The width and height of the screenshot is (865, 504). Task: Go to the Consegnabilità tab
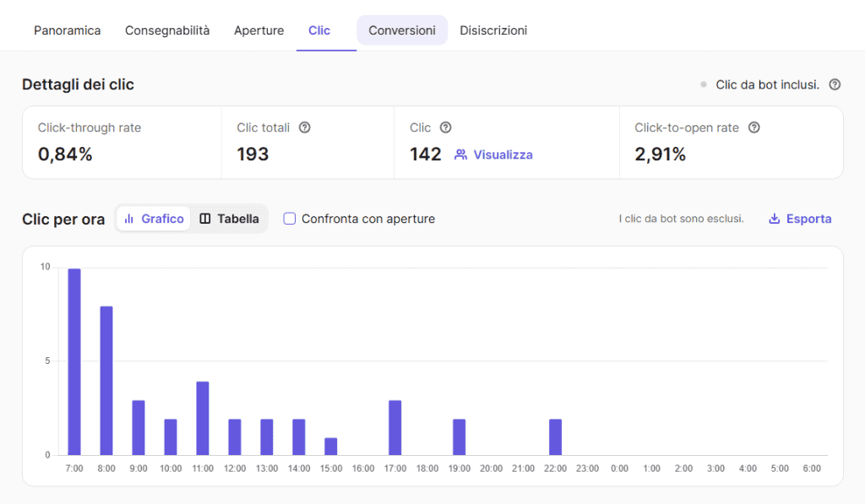coord(167,30)
